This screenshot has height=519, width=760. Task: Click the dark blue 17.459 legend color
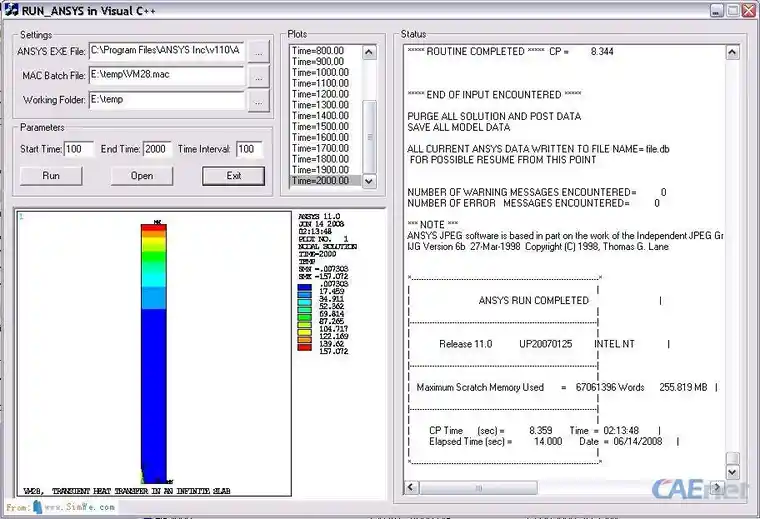point(304,287)
